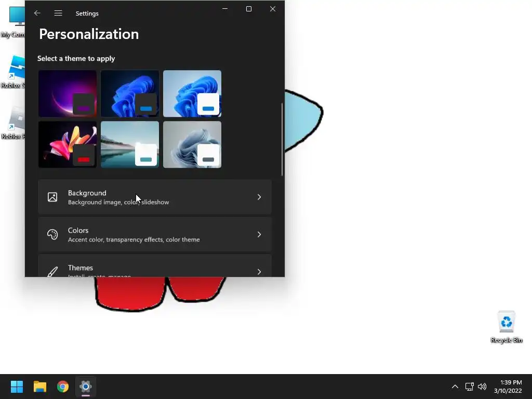Screen dimensions: 532x399
Task: Apply the lake landscape theme
Action: pos(130,144)
